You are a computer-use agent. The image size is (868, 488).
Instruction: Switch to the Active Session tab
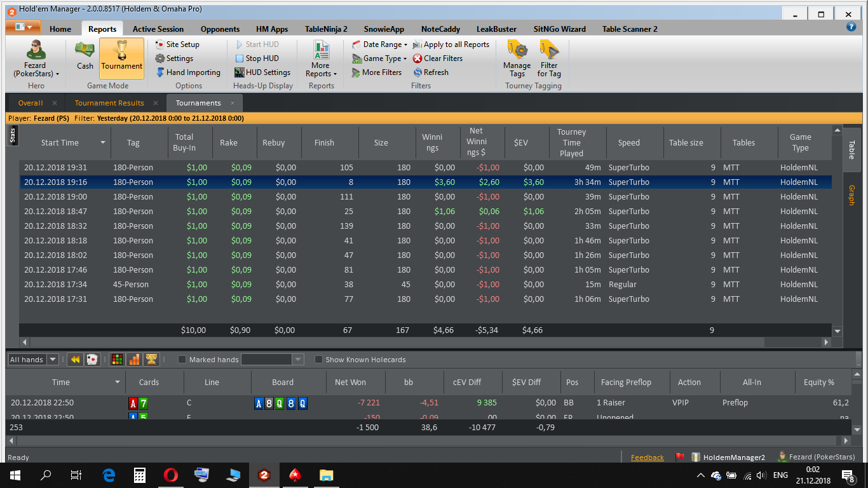(158, 29)
